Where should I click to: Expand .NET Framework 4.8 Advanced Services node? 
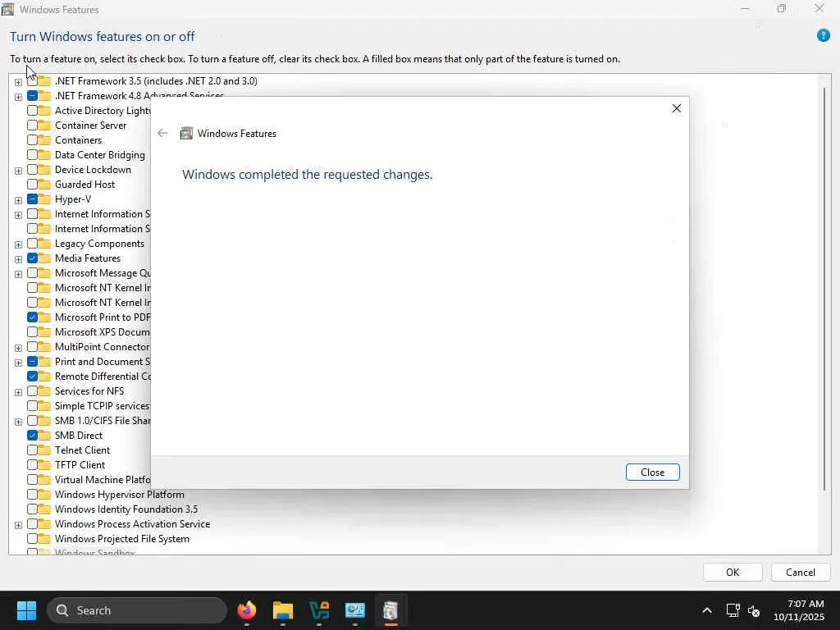click(x=18, y=97)
